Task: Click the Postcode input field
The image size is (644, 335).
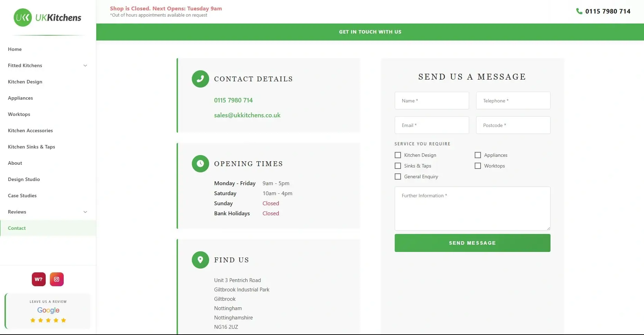Action: [513, 125]
